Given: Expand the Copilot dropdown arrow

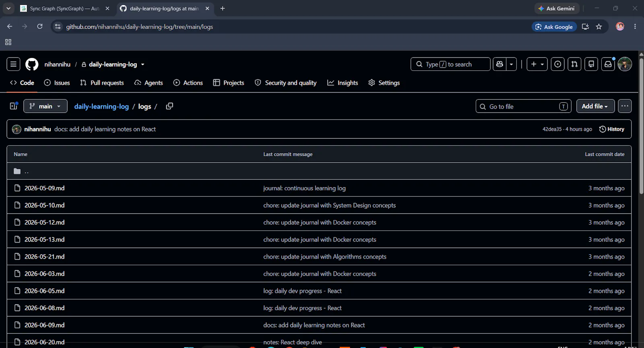Looking at the screenshot, I should [511, 64].
